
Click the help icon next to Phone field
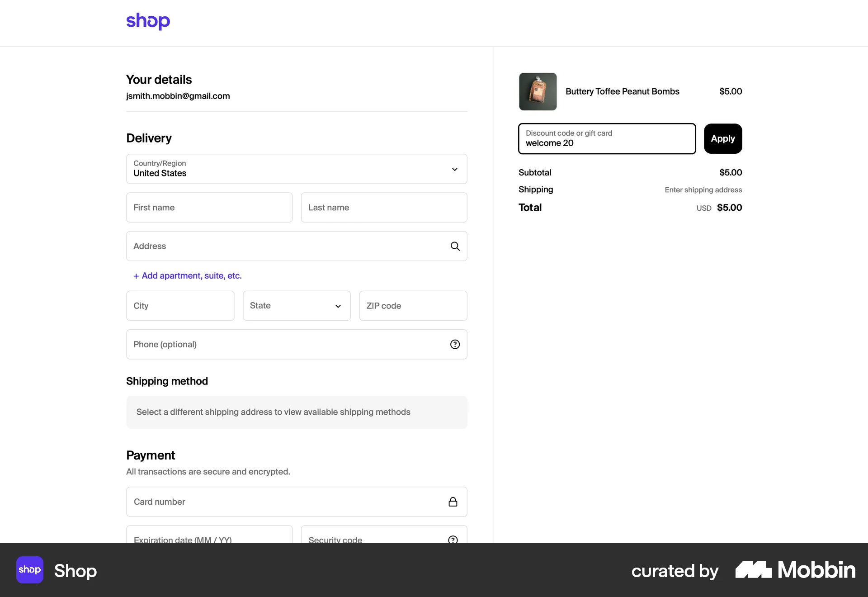pyautogui.click(x=455, y=344)
